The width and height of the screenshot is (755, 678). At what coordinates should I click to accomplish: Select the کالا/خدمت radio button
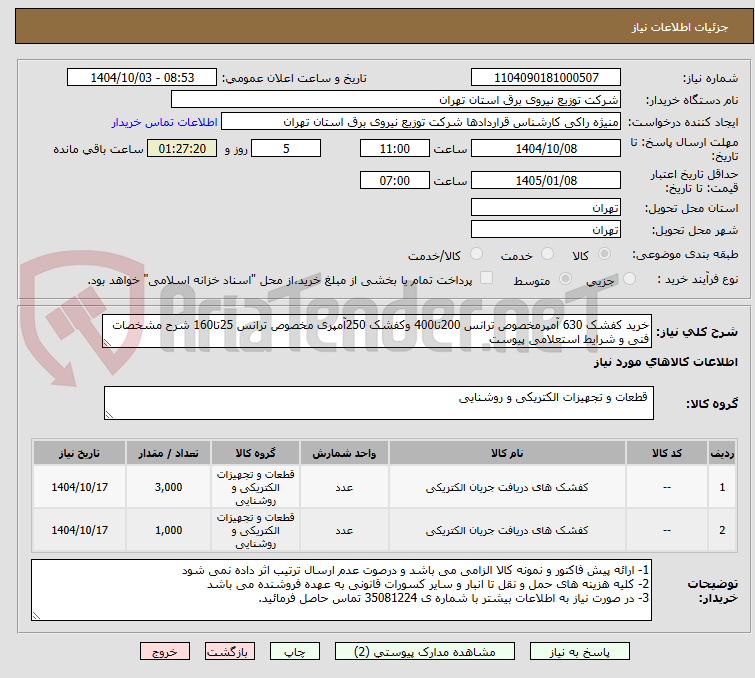[x=476, y=254]
